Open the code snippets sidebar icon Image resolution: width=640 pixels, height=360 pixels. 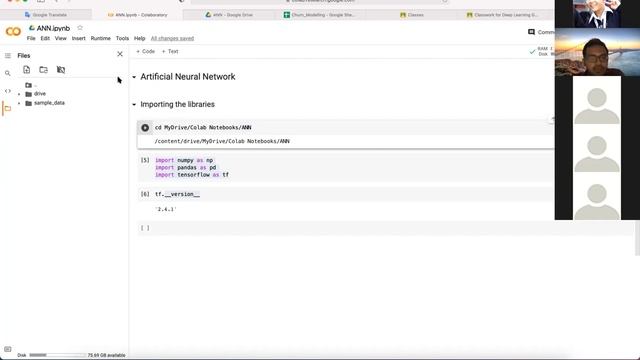pyautogui.click(x=8, y=91)
